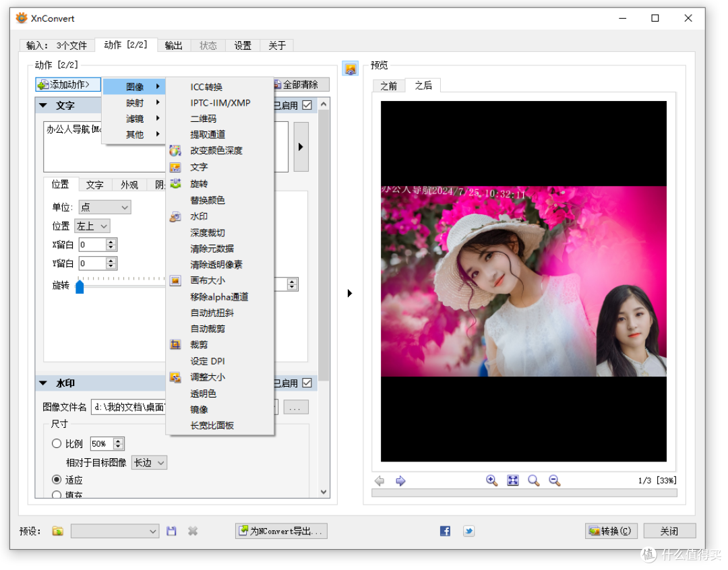728x570 pixels.
Task: Open the 滤镜 submenu
Action: pos(135,119)
